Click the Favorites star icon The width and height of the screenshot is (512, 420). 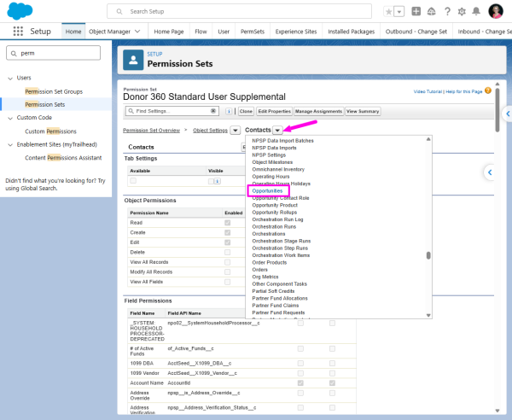388,12
